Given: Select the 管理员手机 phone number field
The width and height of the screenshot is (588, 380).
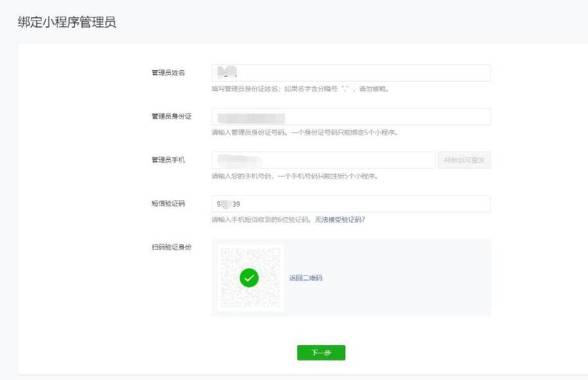Looking at the screenshot, I should click(323, 160).
